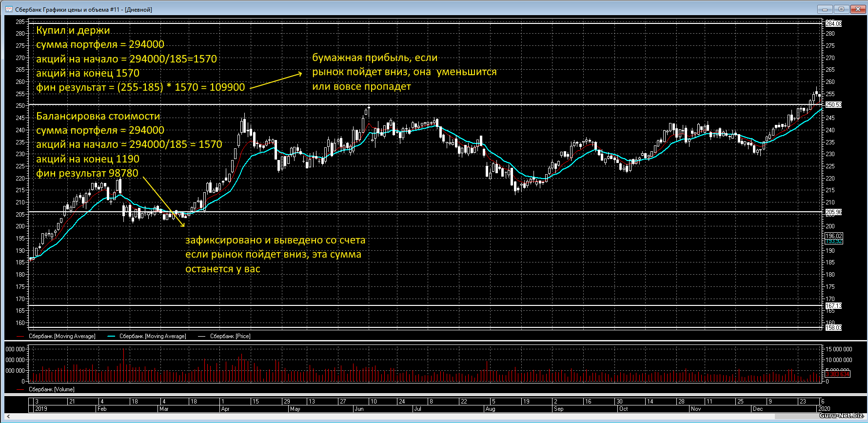868x423 pixels.
Task: Click the Сбербанк [Price] legend line sample
Action: (202, 336)
